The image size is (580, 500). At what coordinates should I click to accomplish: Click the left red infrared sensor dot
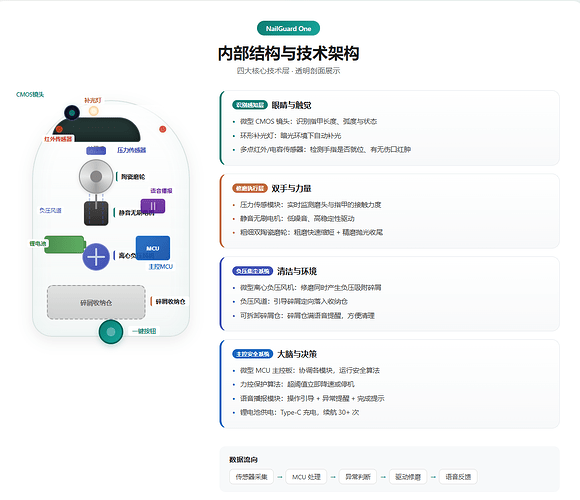pyautogui.click(x=59, y=129)
